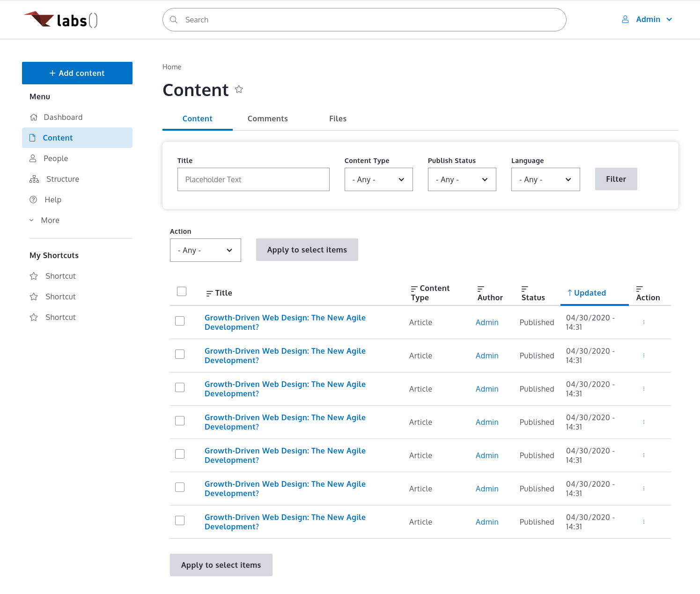Open the last Growth-Driven Web Design article link
The image size is (700, 594).
click(x=285, y=522)
